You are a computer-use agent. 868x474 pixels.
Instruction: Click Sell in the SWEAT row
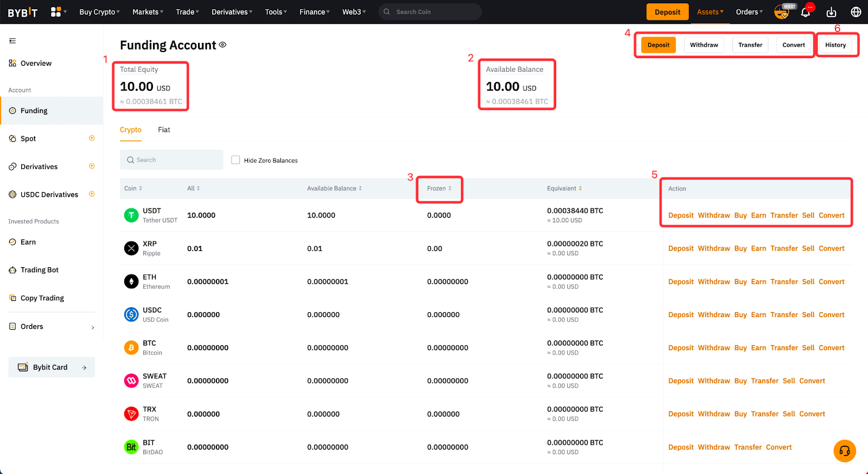pyautogui.click(x=789, y=381)
